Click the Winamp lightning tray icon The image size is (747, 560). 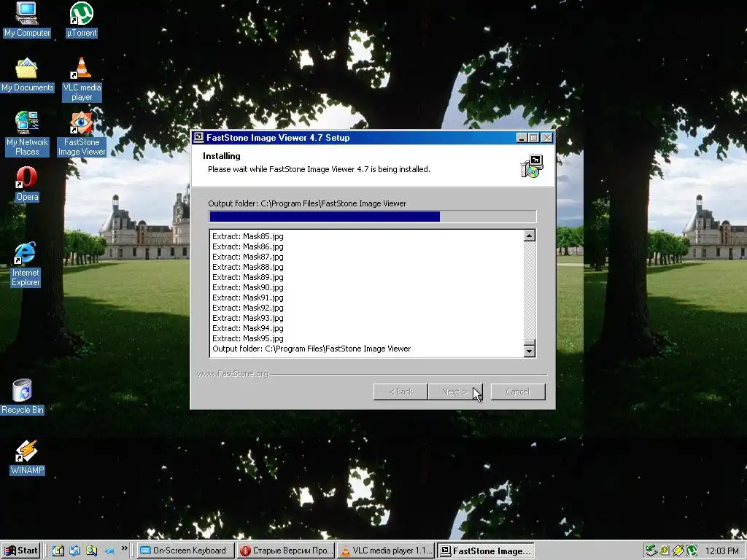[x=678, y=551]
